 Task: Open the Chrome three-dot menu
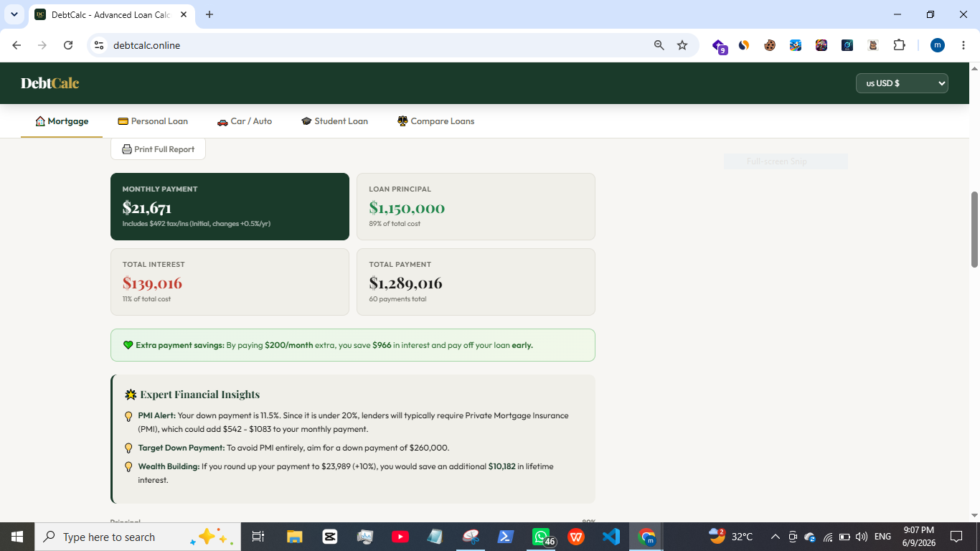pyautogui.click(x=963, y=45)
